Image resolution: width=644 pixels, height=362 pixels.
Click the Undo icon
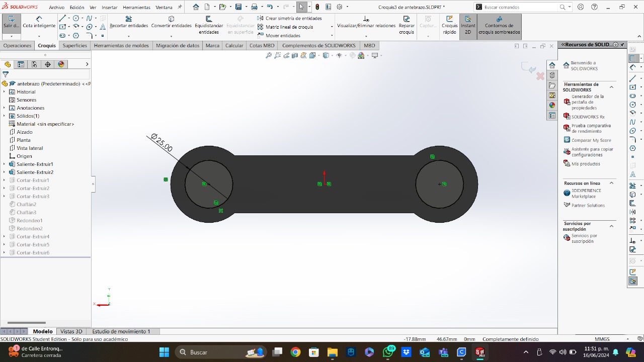270,7
